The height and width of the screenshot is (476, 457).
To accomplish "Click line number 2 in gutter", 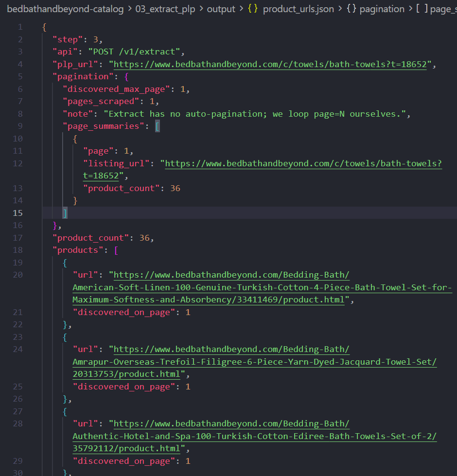I will click(x=20, y=39).
